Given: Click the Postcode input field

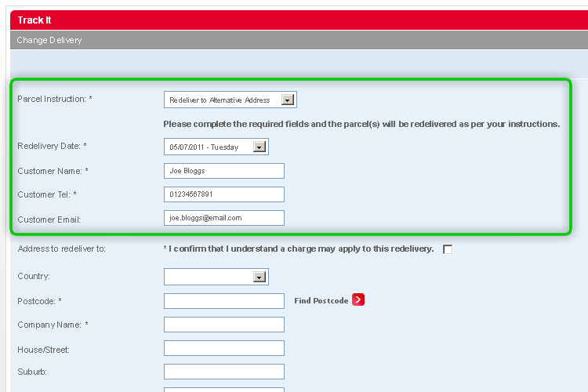Looking at the screenshot, I should (224, 301).
